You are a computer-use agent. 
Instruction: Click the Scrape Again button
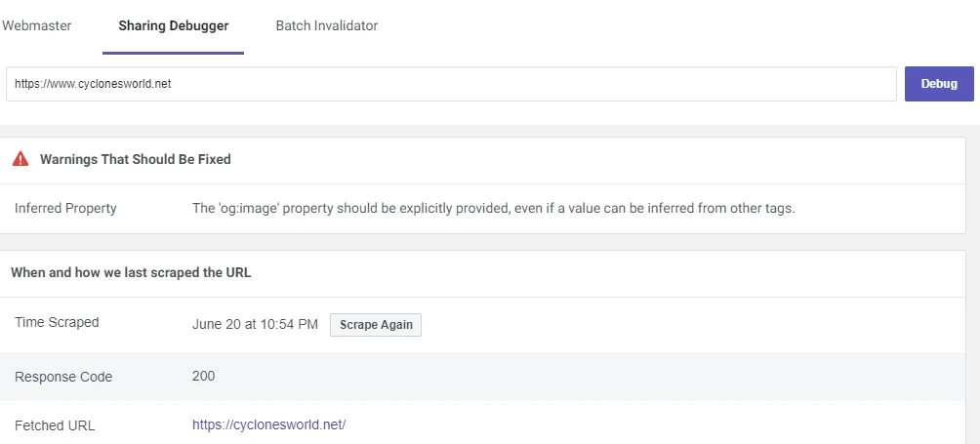[x=376, y=325]
